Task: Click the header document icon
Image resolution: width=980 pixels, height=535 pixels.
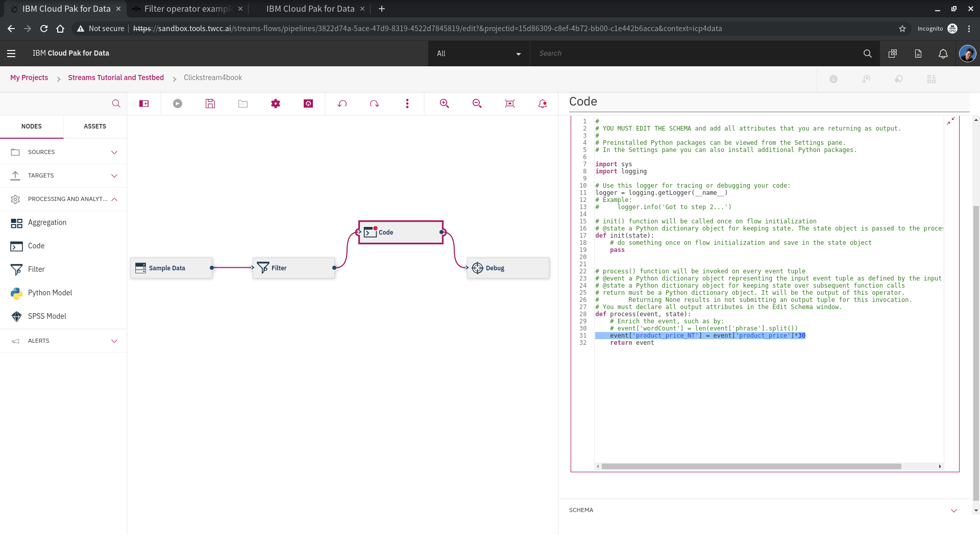Action: coord(918,53)
